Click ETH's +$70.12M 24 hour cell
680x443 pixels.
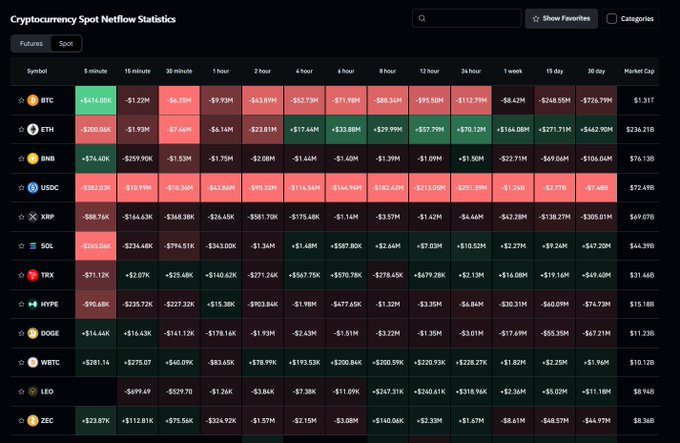471,129
